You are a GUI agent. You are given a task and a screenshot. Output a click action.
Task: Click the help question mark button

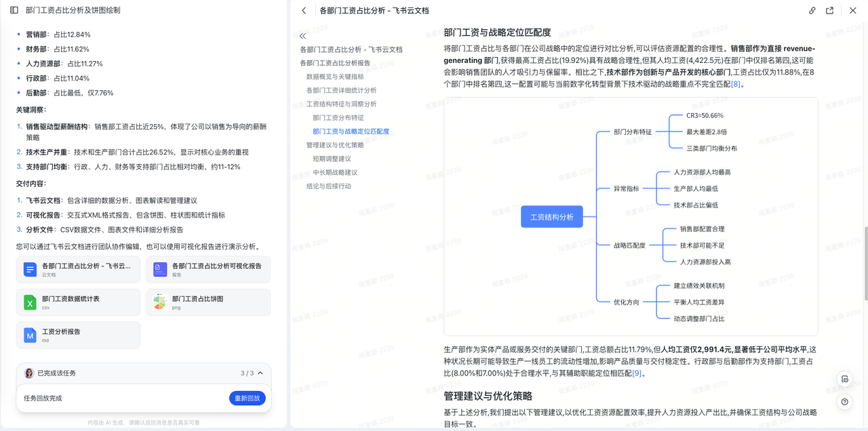click(x=844, y=402)
